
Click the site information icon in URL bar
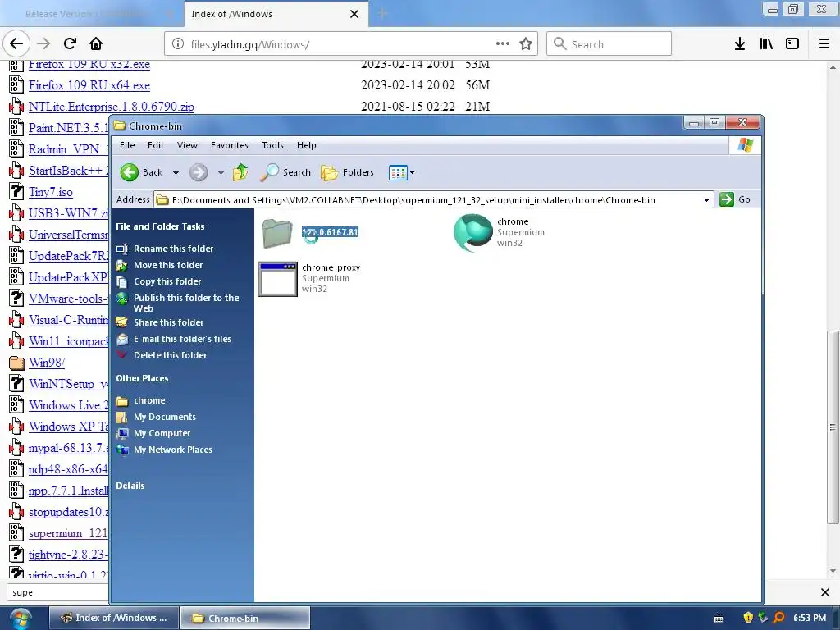[x=178, y=44]
